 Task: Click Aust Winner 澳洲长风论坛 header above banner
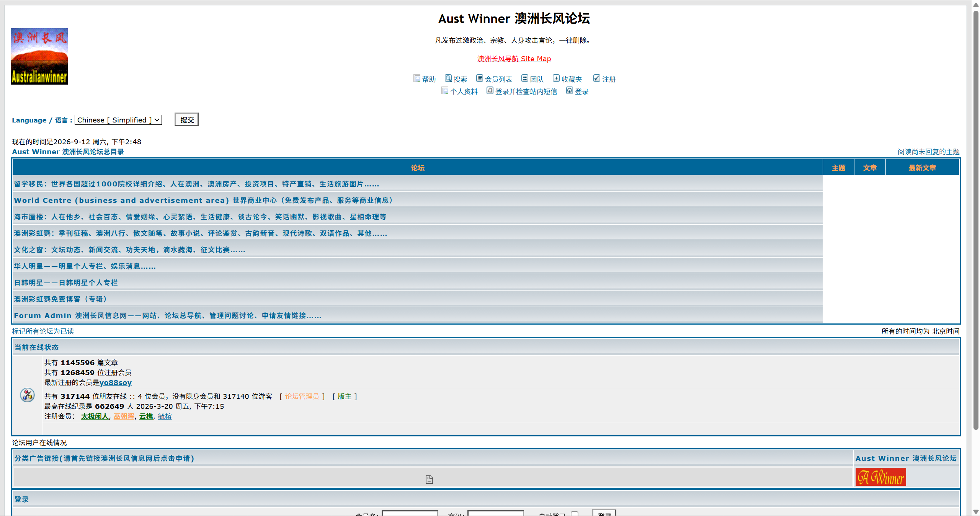[x=906, y=459]
